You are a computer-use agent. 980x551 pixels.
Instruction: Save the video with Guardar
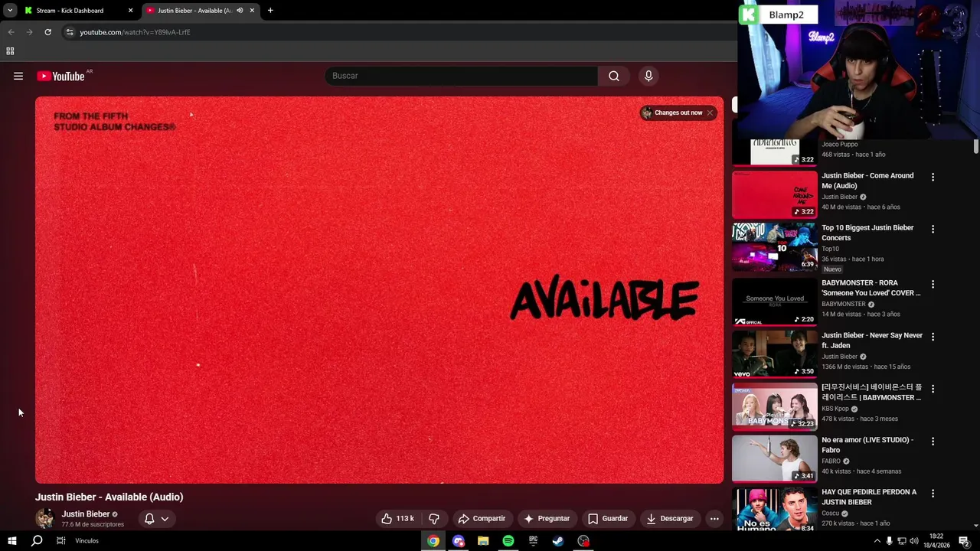[x=608, y=518]
